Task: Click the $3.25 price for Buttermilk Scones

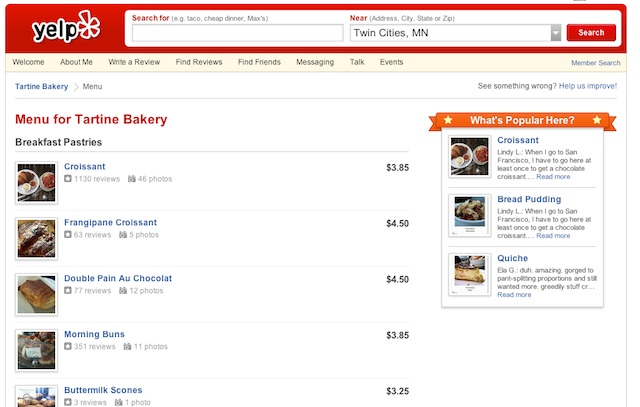Action: click(398, 391)
